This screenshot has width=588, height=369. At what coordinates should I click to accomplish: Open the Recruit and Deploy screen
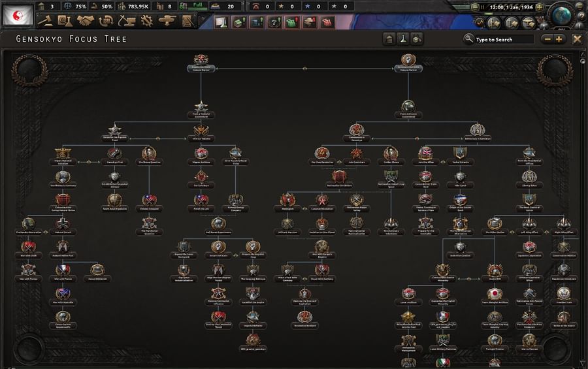coord(167,22)
